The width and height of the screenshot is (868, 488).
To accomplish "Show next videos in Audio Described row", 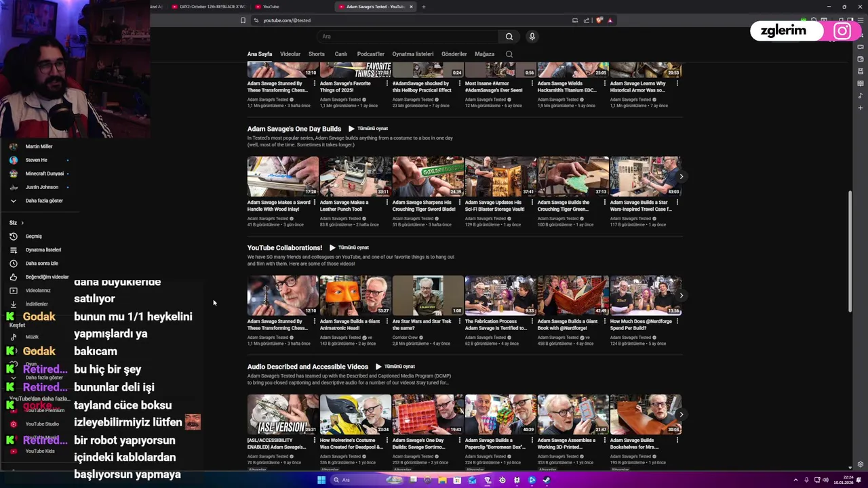I will click(682, 414).
